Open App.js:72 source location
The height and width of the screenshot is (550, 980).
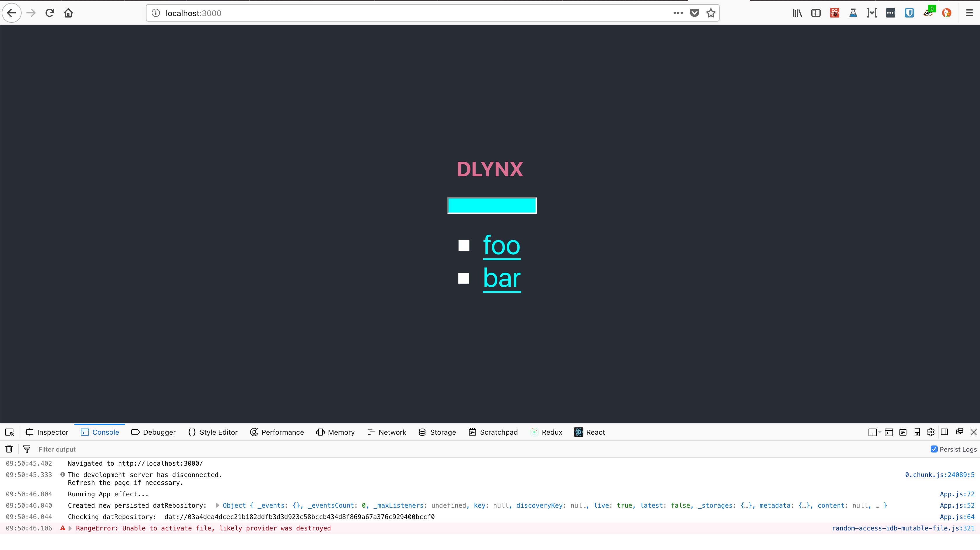tap(957, 494)
